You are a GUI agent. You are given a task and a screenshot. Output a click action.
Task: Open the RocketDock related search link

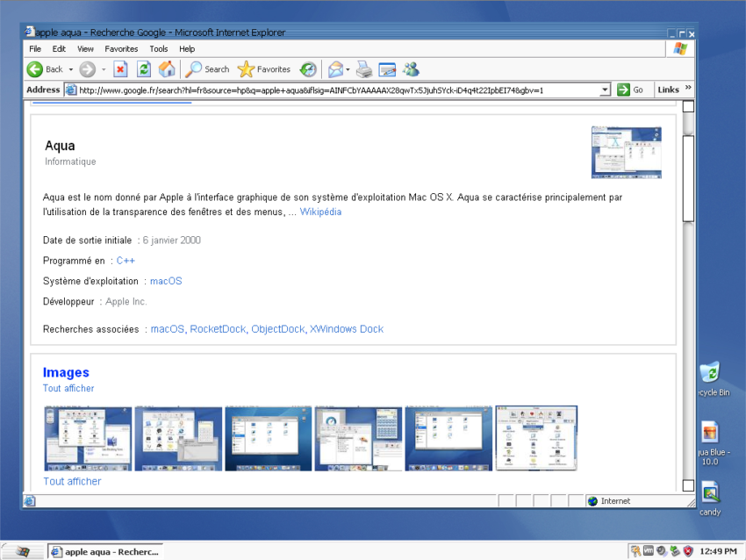(218, 329)
